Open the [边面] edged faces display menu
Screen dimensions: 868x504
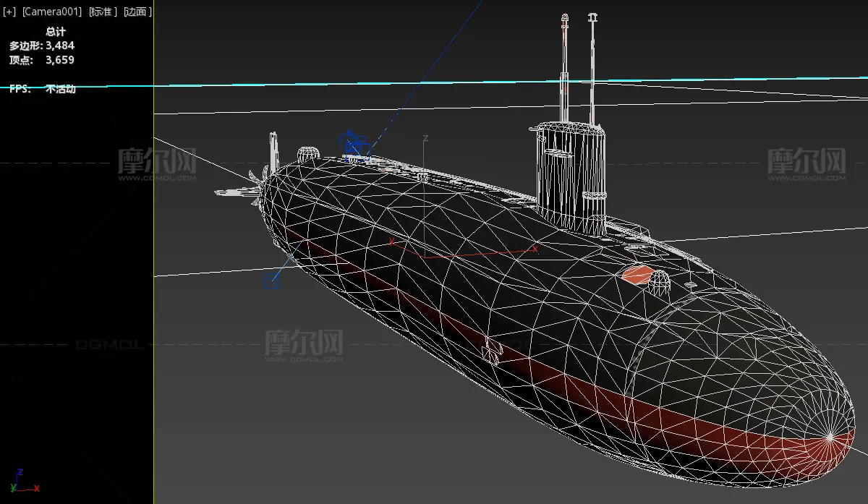[x=137, y=12]
